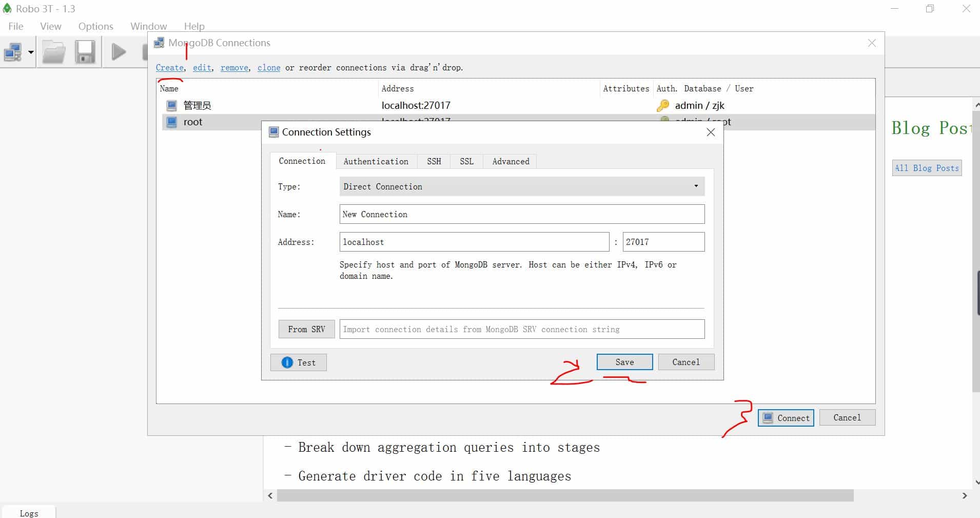Click the horizontal scrollbar right arrow
This screenshot has width=980, height=518.
[965, 495]
